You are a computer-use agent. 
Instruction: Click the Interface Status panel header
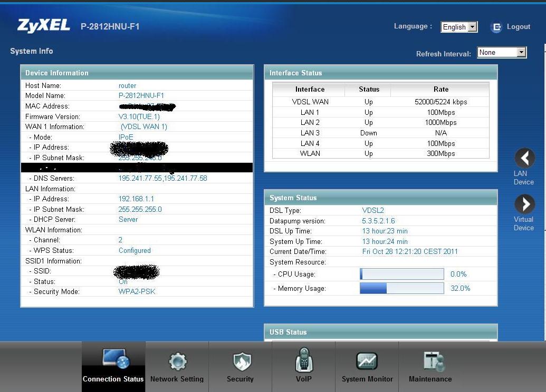[380, 73]
